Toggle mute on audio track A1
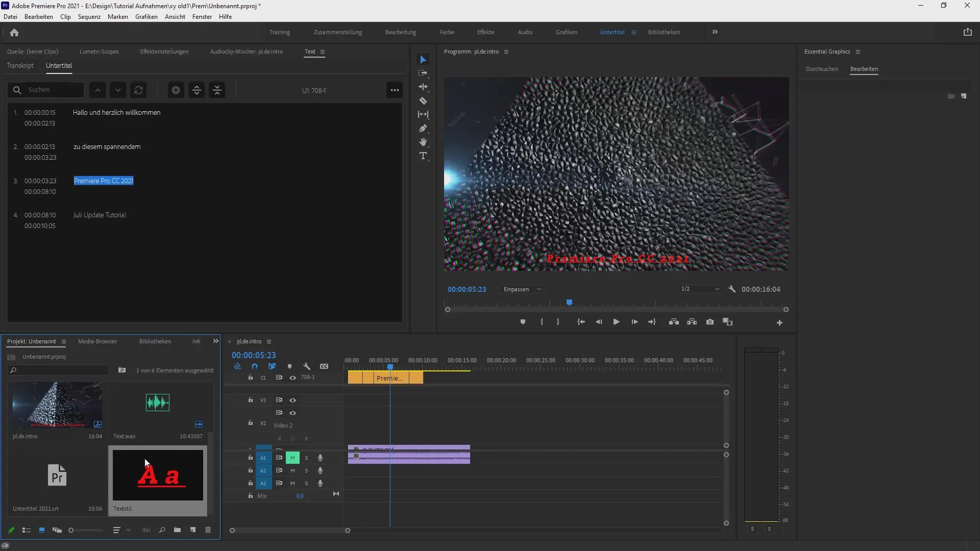 (292, 458)
